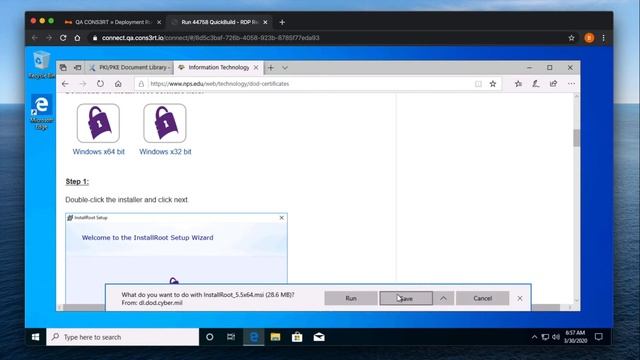Open the orange Chrome profile avatar

[x=589, y=38]
